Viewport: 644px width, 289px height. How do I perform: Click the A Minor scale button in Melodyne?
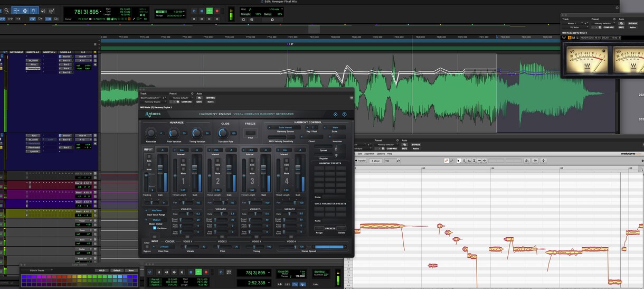[375, 161]
